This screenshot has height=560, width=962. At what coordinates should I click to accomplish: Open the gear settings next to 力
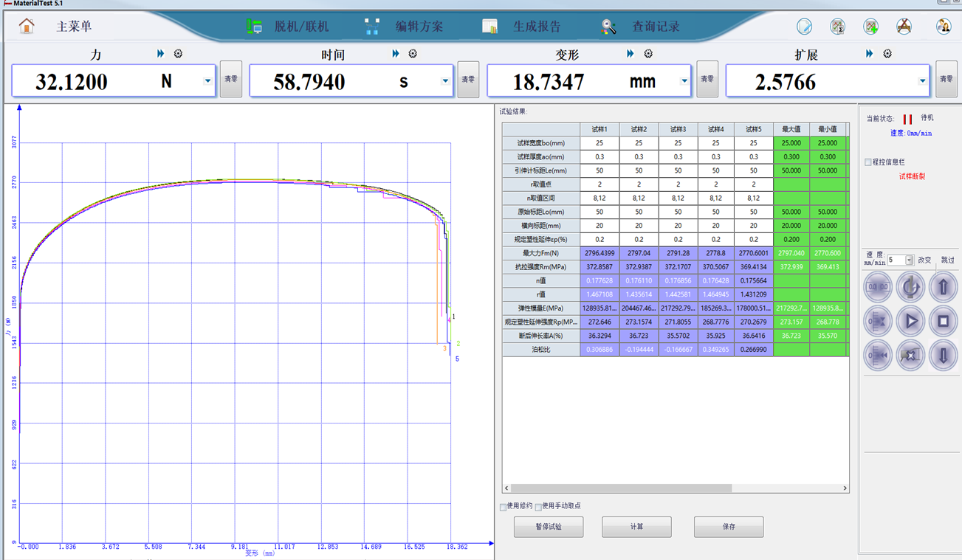click(178, 54)
